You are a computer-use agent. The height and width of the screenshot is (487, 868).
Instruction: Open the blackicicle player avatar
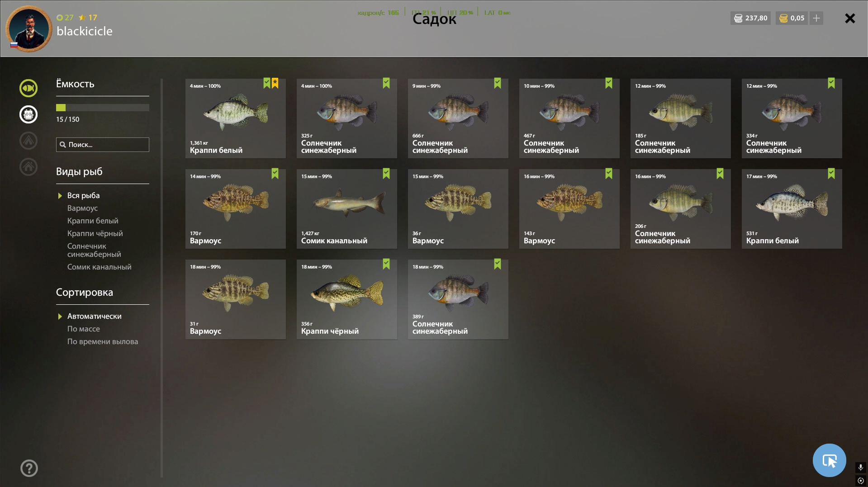[x=29, y=29]
